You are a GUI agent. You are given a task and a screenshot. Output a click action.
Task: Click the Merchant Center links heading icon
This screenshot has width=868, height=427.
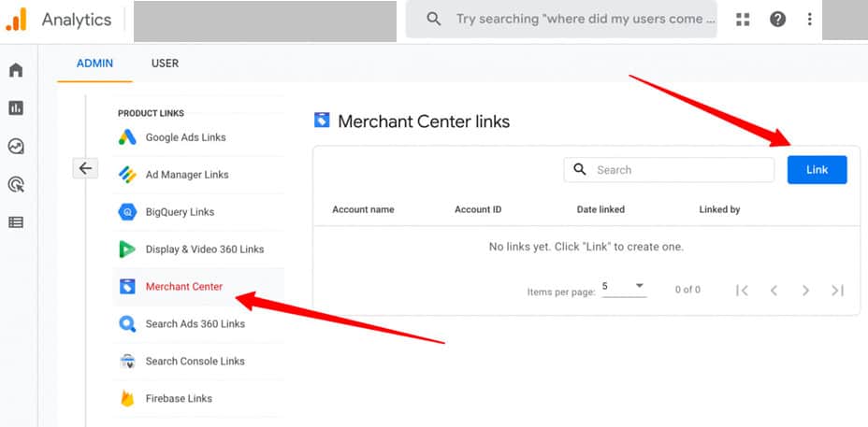[x=322, y=120]
